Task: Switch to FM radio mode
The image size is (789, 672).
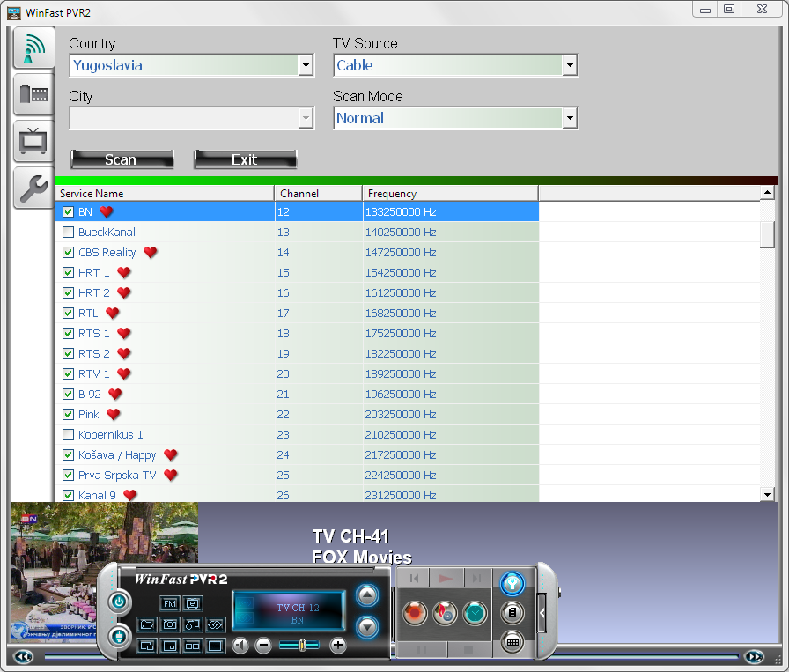Action: point(170,603)
